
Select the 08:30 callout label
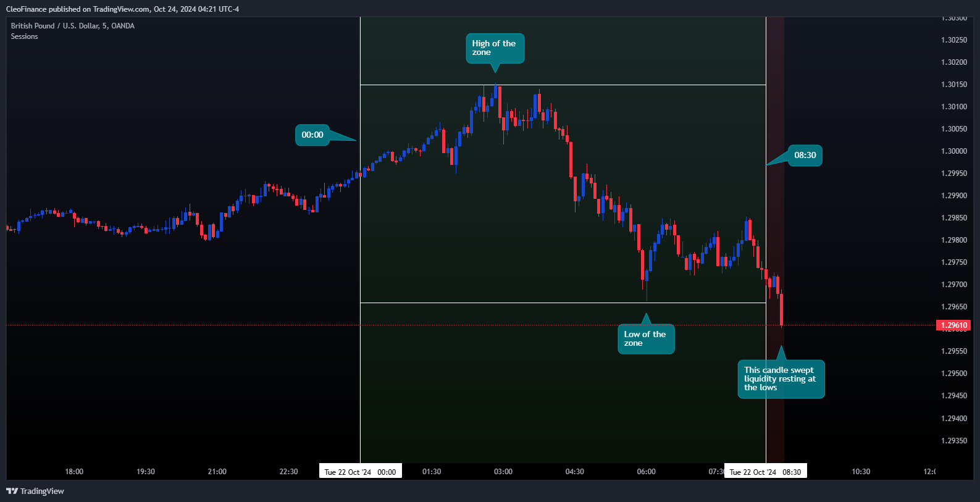click(x=805, y=156)
